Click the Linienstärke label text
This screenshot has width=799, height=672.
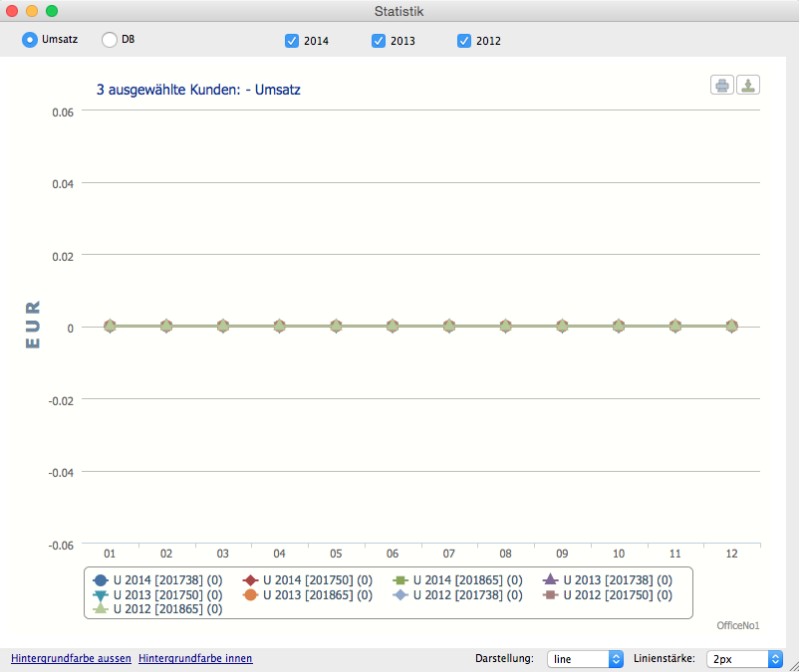(665, 658)
